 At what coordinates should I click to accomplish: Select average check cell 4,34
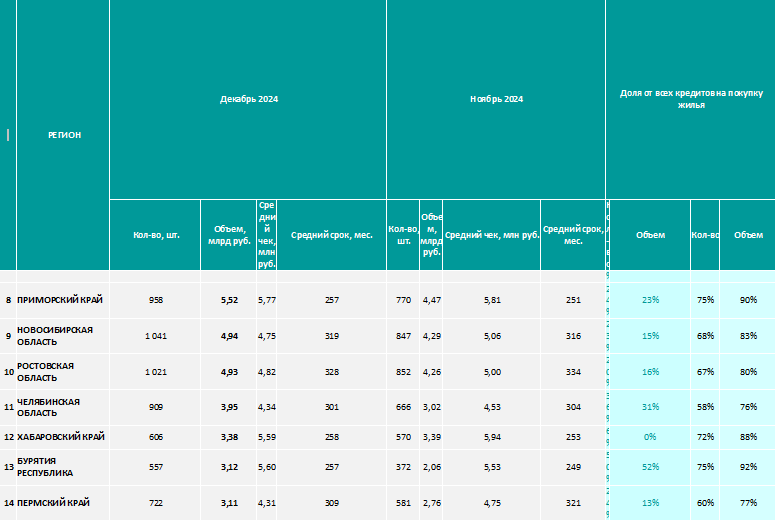pyautogui.click(x=266, y=407)
